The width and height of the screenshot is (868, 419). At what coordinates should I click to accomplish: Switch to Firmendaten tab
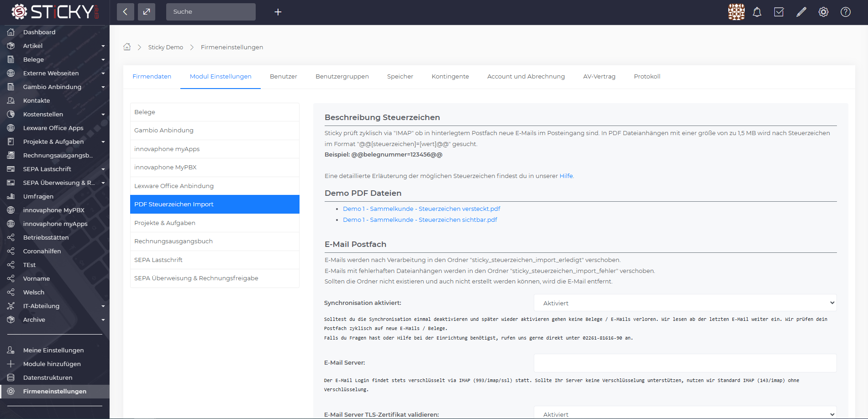pos(152,76)
